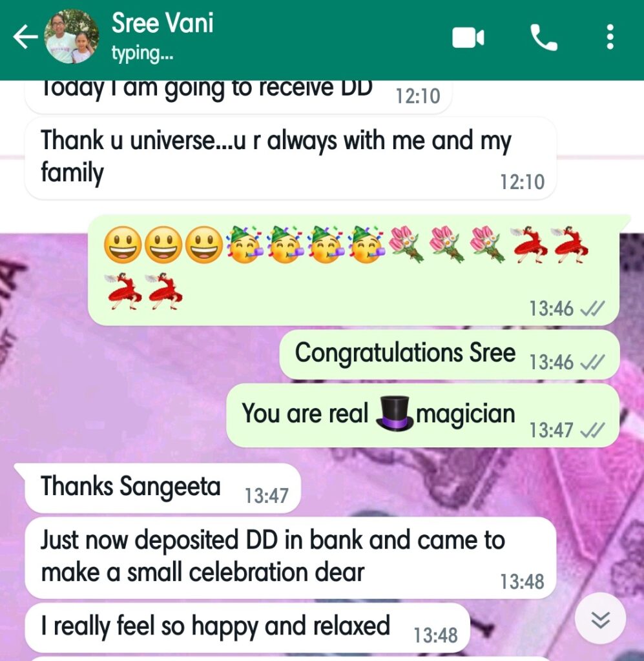Start a voice call via phone icon
644x661 pixels.
[x=544, y=37]
